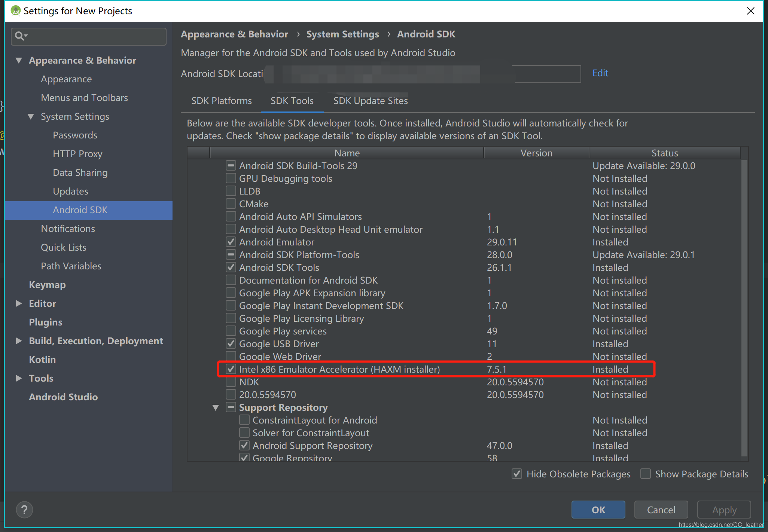This screenshot has width=768, height=532.
Task: Expand Build, Execution, Deployment section
Action: click(19, 341)
